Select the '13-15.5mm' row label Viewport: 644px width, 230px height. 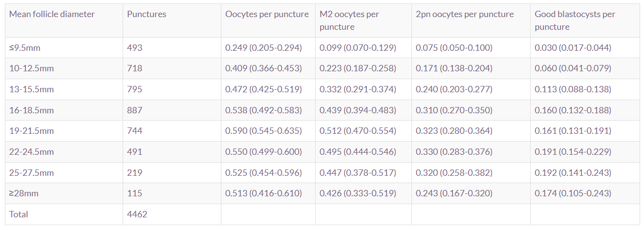[x=31, y=89]
